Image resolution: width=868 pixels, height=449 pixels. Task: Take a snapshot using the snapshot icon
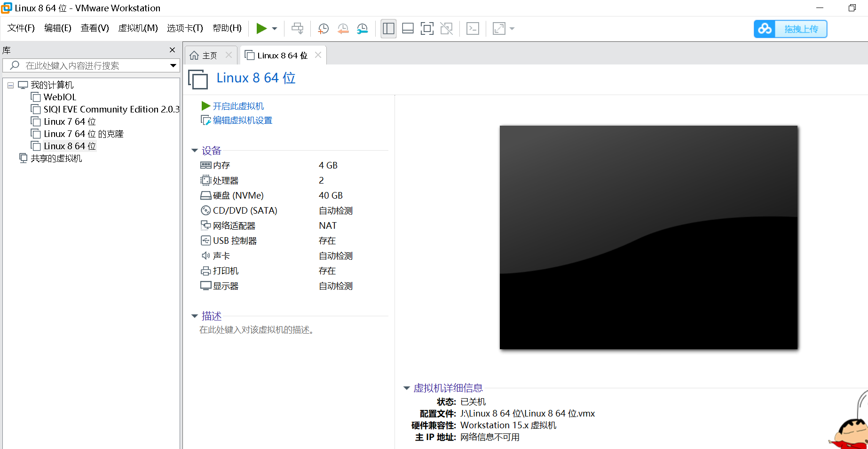pyautogui.click(x=323, y=29)
